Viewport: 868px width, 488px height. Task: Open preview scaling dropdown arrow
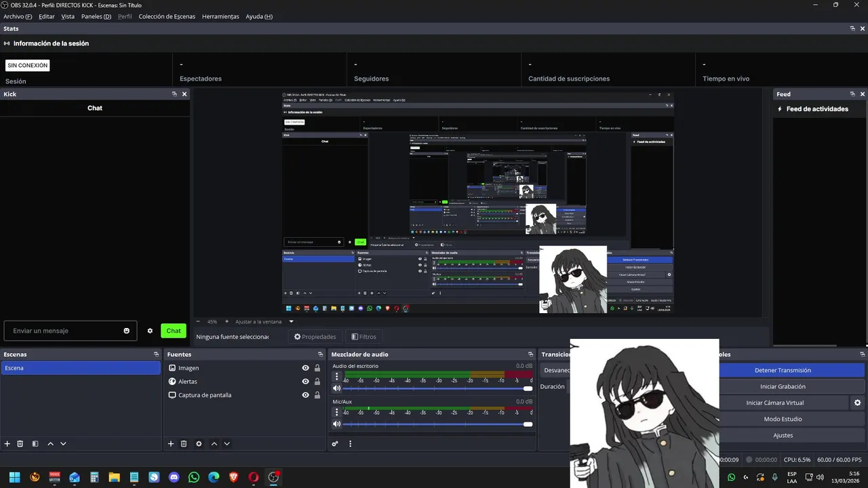tap(291, 321)
